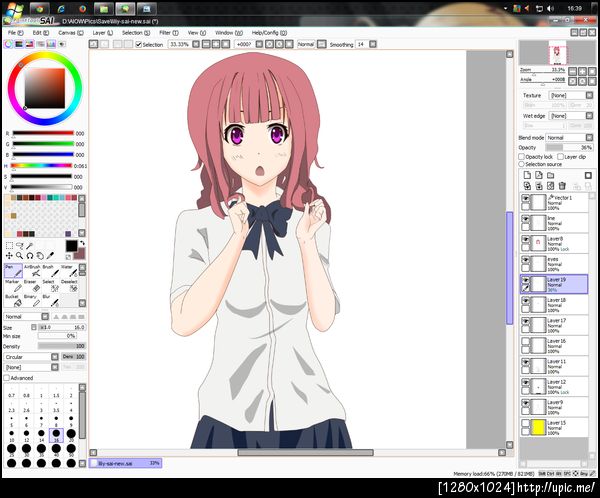Adjust the brush Density slider
600x498 pixels.
[x=62, y=346]
